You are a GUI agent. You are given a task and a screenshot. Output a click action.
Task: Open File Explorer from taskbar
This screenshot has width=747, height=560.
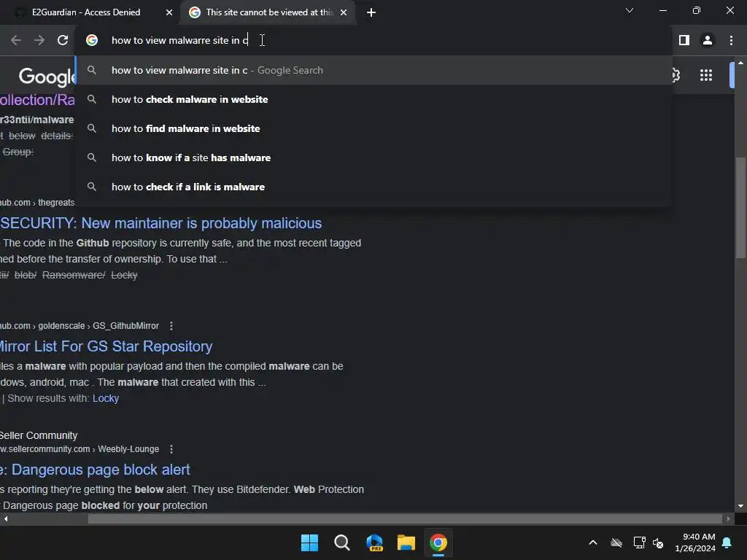click(406, 542)
